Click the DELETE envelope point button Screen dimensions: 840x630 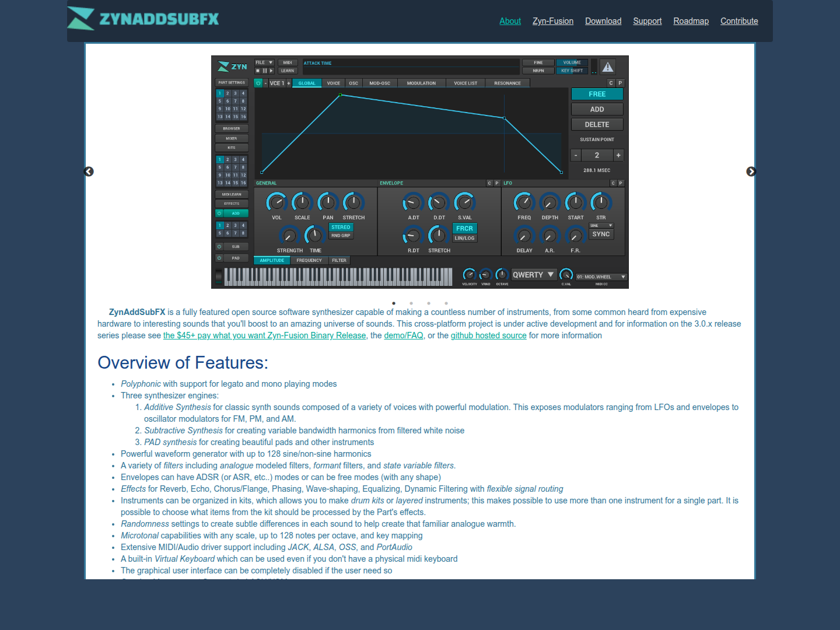click(x=597, y=124)
